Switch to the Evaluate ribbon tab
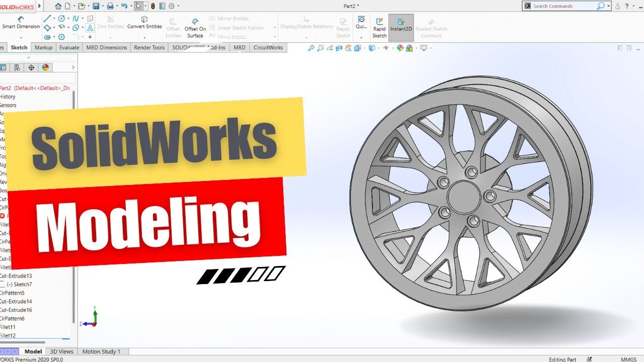Viewport: 644px width, 362px height. point(69,48)
